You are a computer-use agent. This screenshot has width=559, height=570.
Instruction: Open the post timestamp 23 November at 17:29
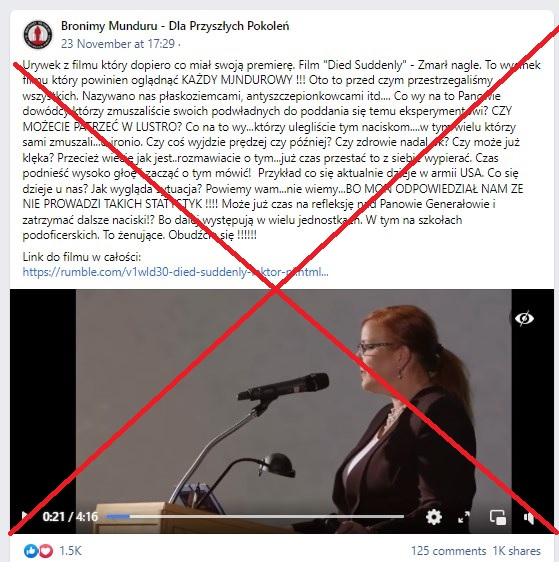point(118,44)
